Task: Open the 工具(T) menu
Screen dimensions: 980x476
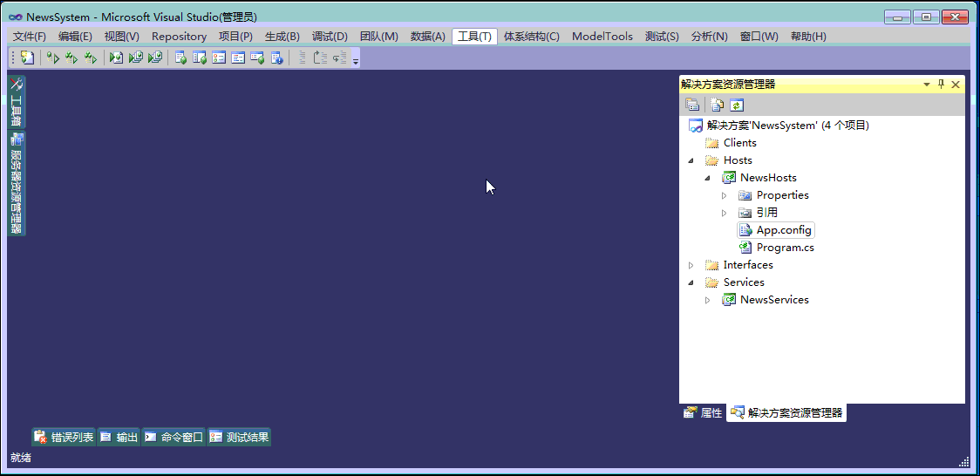Action: point(475,37)
